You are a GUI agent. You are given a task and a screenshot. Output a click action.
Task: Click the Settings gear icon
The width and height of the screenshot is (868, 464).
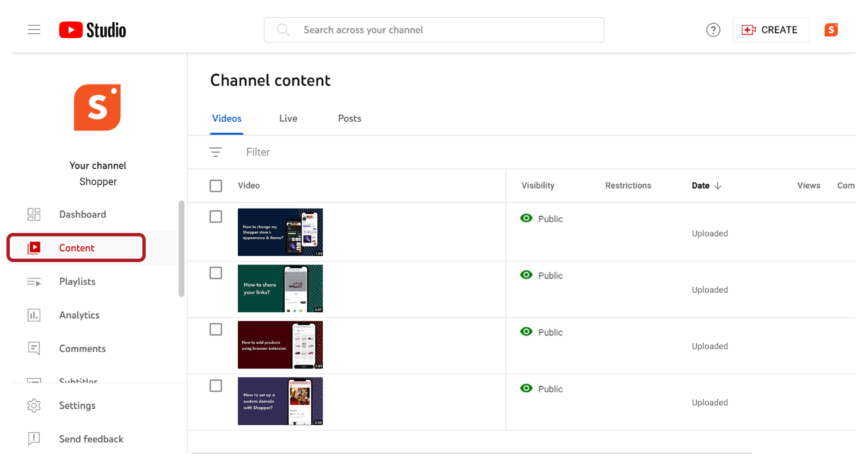34,405
